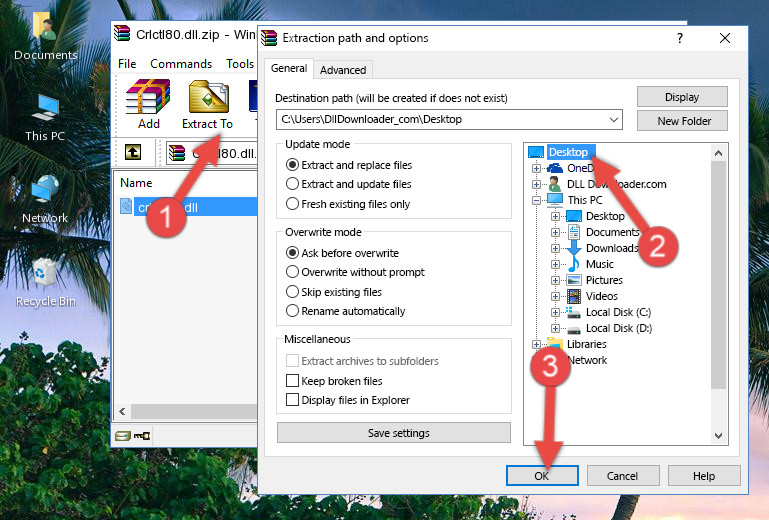Expand the Documents node under This PC
The image size is (769, 520).
click(555, 233)
